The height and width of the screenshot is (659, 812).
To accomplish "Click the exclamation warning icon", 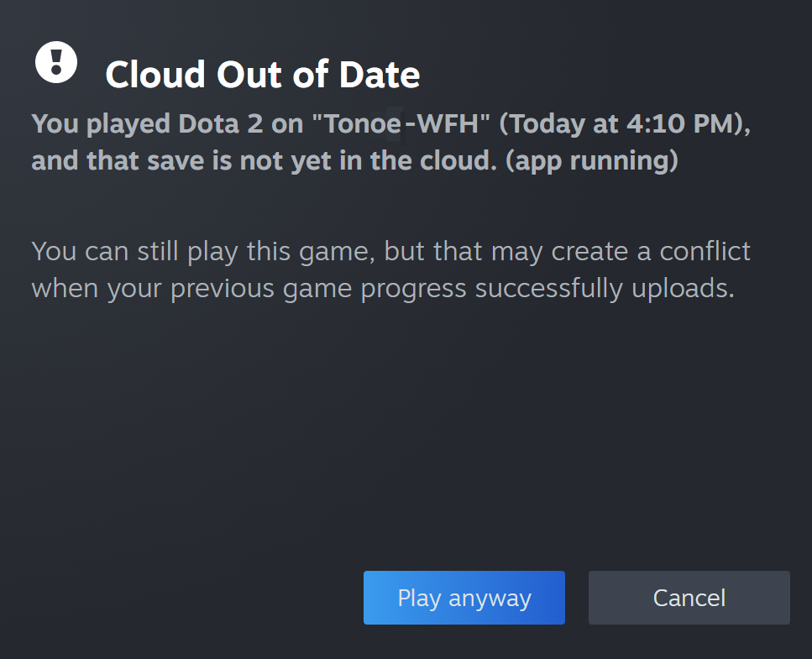I will [56, 62].
